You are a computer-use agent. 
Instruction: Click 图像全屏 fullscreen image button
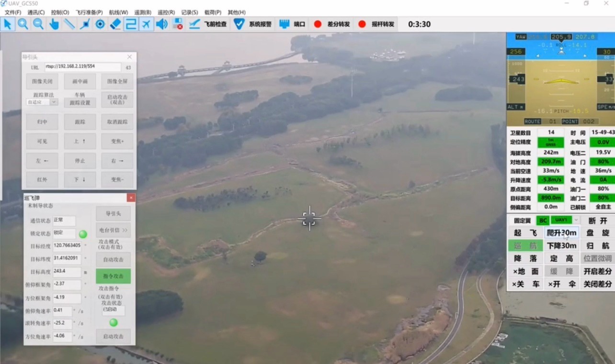pyautogui.click(x=117, y=81)
